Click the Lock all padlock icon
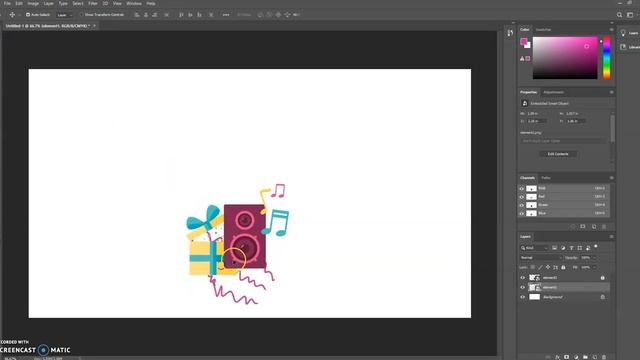 (x=563, y=267)
